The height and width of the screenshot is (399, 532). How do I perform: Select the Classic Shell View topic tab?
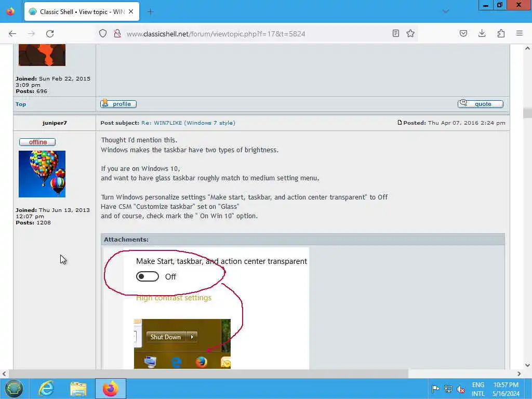[82, 11]
